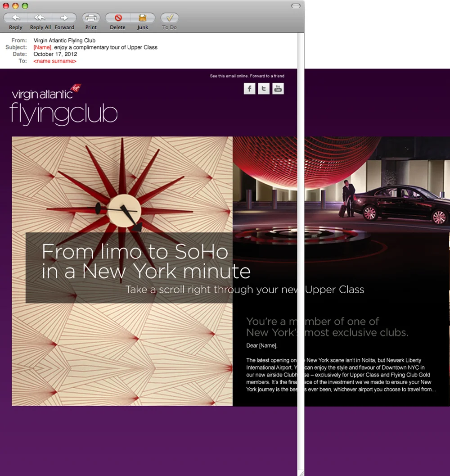Click the Reply All double-arrow icon

40,18
